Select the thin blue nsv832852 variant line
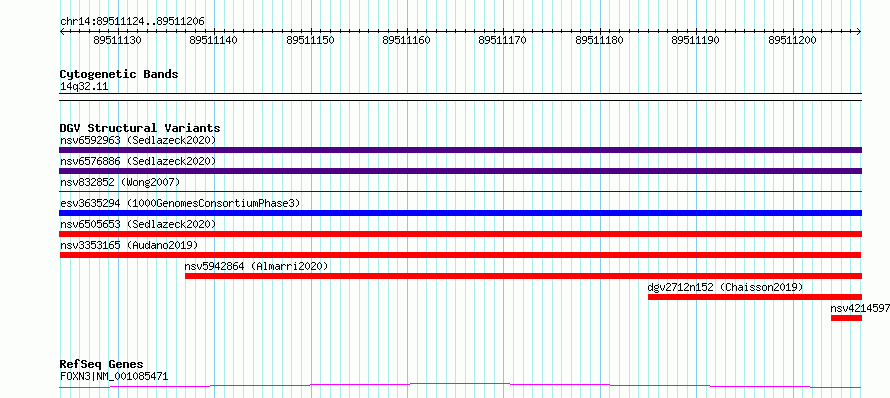 (x=460, y=191)
